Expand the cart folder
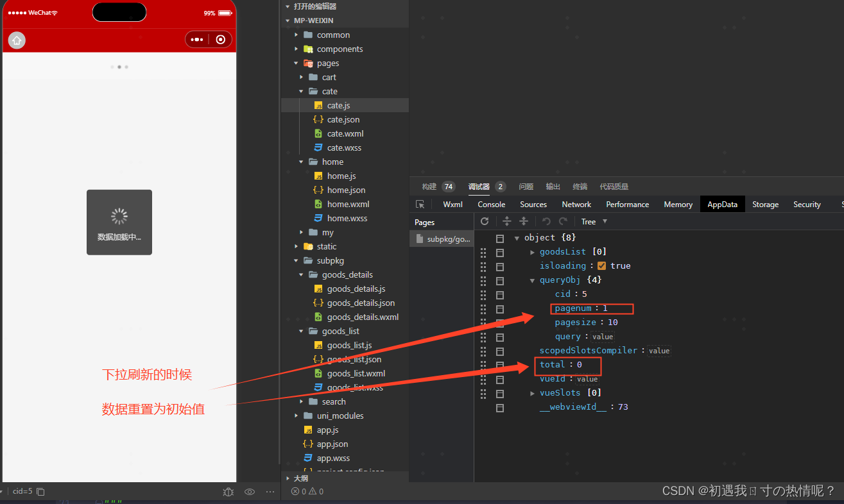Screen dimensions: 844x504 click(302, 77)
